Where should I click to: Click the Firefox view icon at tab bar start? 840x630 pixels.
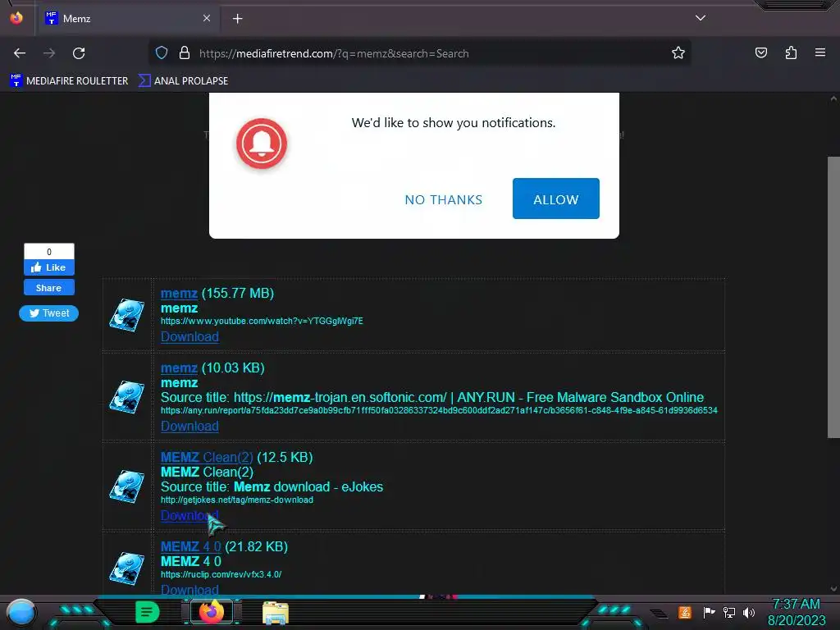(x=16, y=18)
